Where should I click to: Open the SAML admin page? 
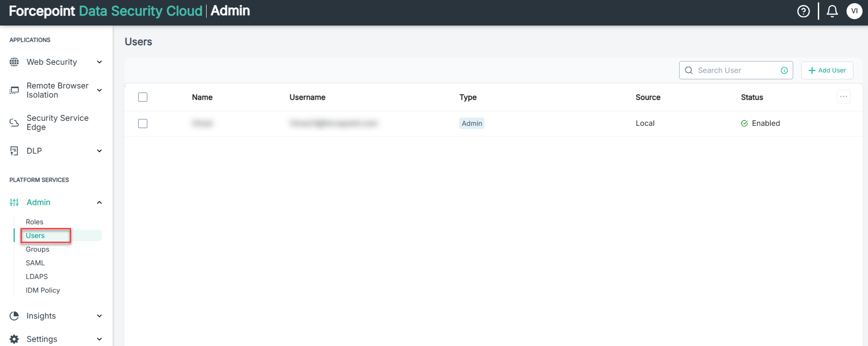point(35,263)
